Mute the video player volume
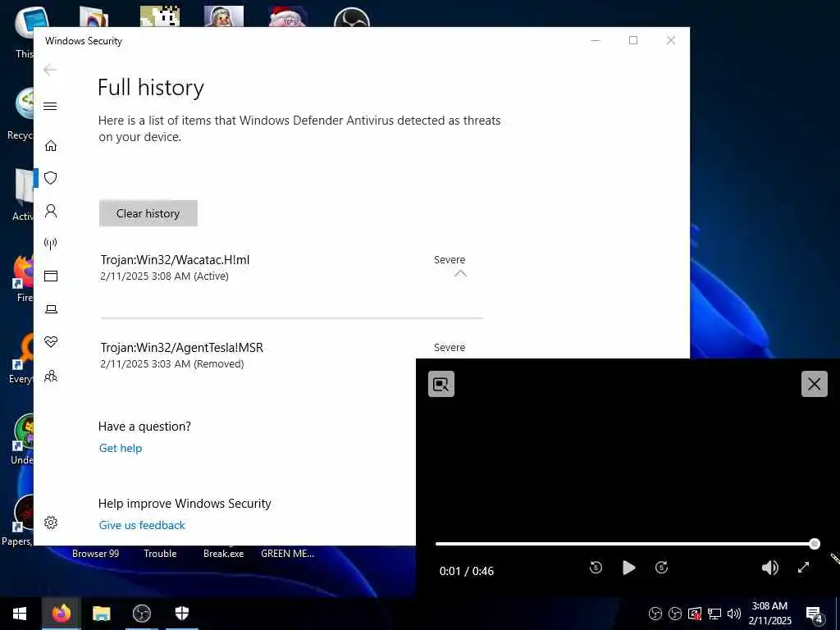The width and height of the screenshot is (840, 630). pos(769,568)
